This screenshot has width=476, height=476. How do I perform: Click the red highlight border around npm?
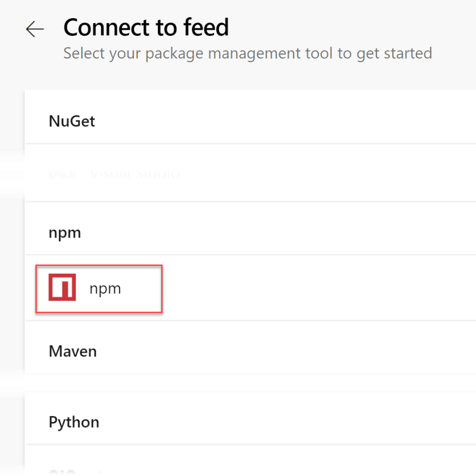click(x=99, y=266)
